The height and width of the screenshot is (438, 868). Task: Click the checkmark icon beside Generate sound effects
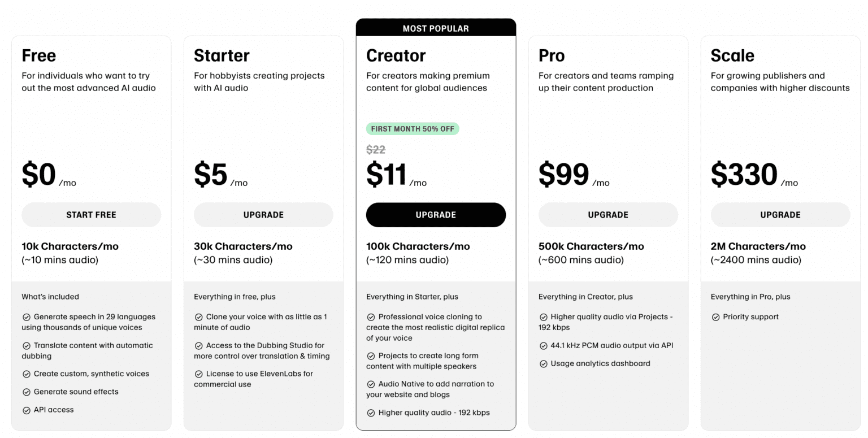point(27,392)
